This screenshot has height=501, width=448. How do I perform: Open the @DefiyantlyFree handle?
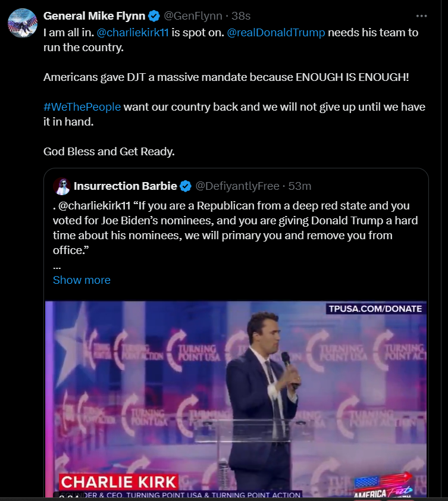click(x=237, y=186)
